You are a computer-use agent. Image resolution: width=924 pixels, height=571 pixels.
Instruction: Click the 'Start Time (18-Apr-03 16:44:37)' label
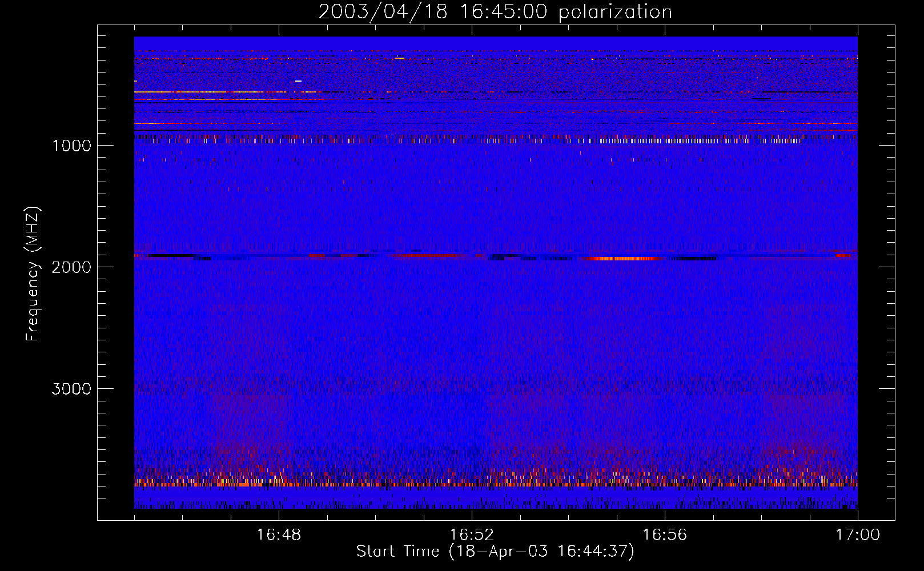tap(495, 552)
